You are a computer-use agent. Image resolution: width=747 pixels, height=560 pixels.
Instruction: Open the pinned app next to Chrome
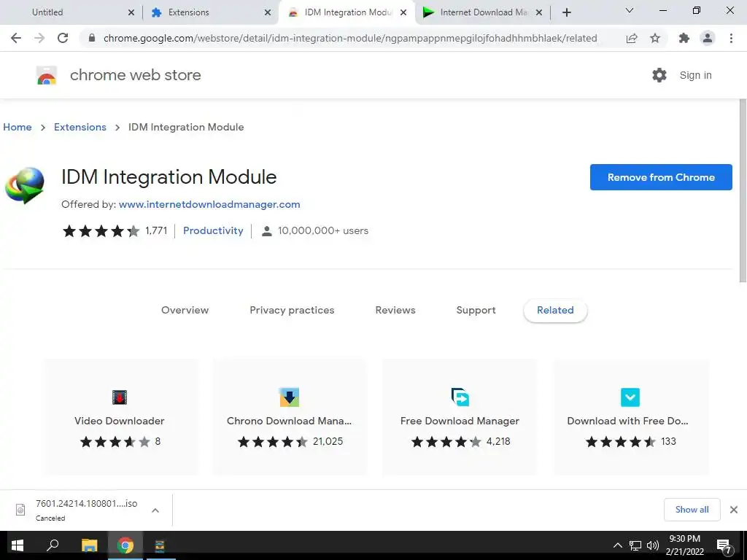[x=160, y=545]
